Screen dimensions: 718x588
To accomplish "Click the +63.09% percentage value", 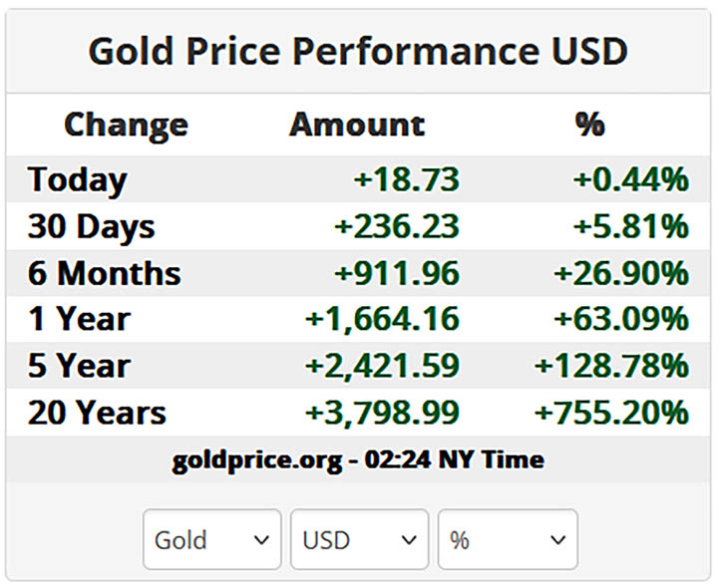I will [621, 319].
